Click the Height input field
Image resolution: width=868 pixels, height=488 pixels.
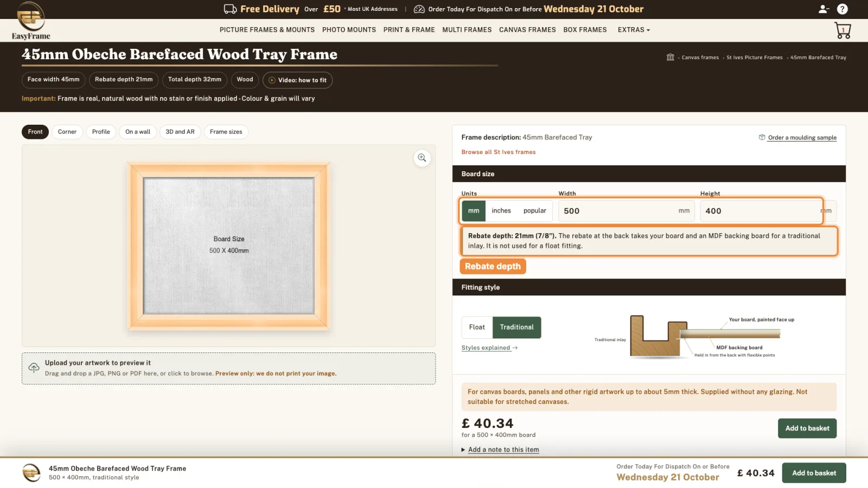(x=768, y=211)
